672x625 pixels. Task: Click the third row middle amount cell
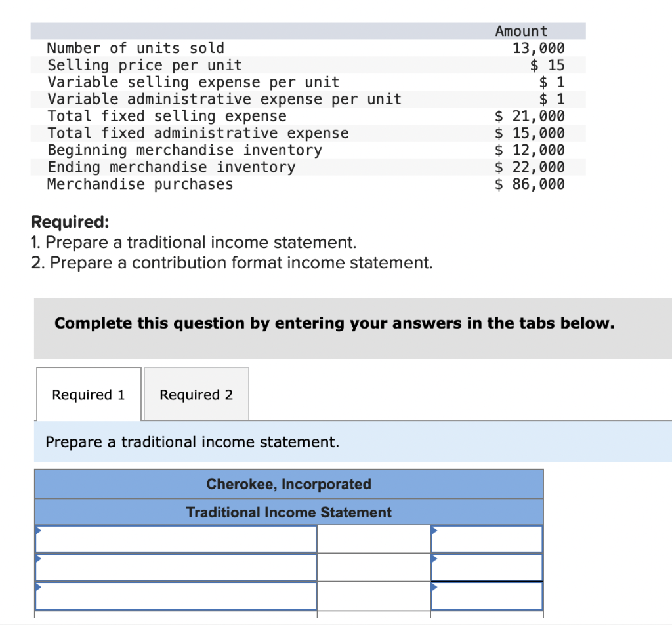click(x=373, y=595)
